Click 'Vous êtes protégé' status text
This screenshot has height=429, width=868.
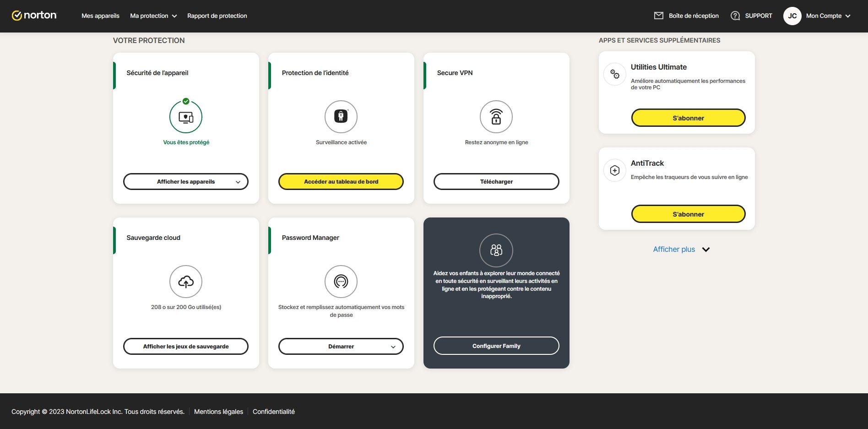(x=186, y=142)
